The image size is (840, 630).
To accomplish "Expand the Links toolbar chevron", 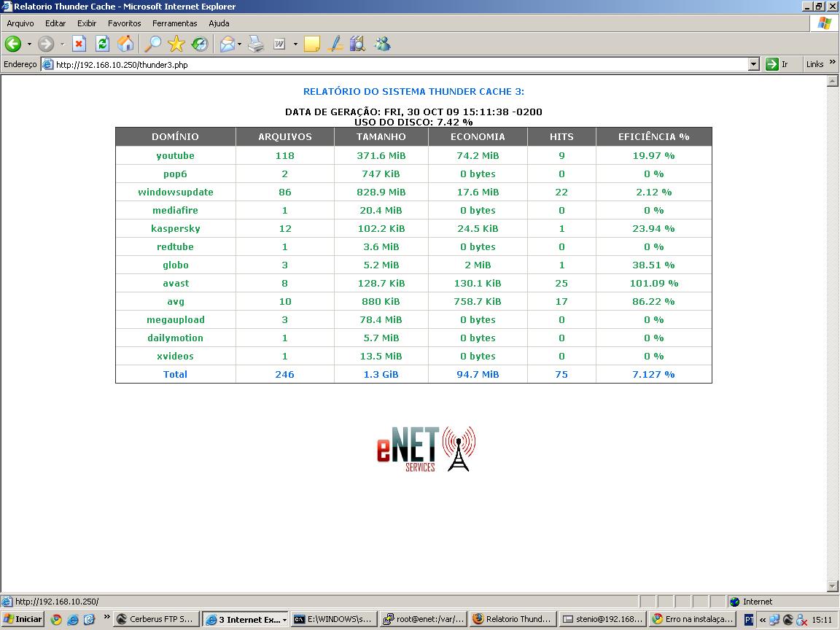I will [x=833, y=62].
